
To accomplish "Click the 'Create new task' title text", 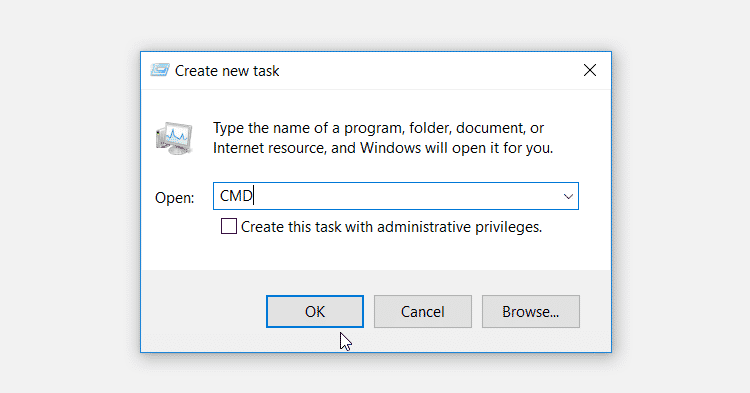I will 227,71.
